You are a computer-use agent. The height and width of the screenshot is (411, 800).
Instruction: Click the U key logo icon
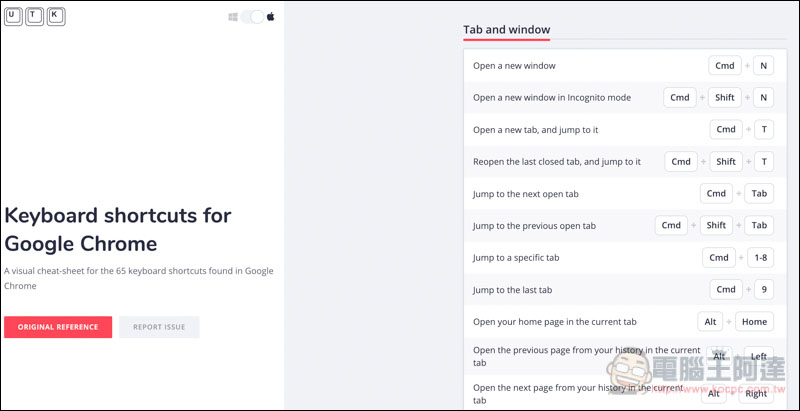click(x=13, y=16)
